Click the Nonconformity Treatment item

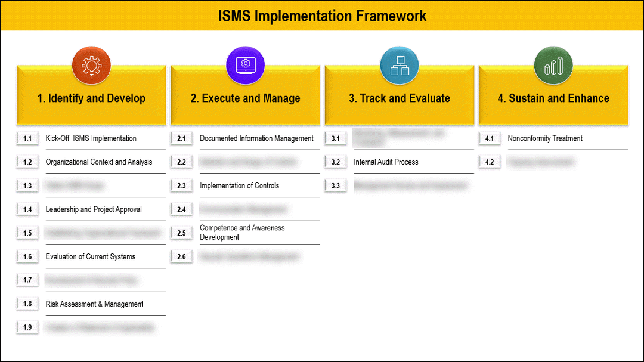545,138
